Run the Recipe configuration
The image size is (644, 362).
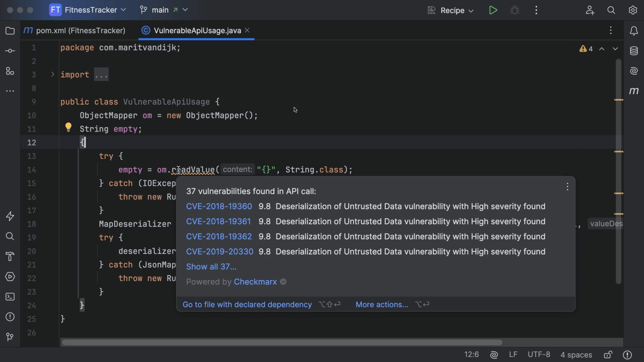point(493,10)
